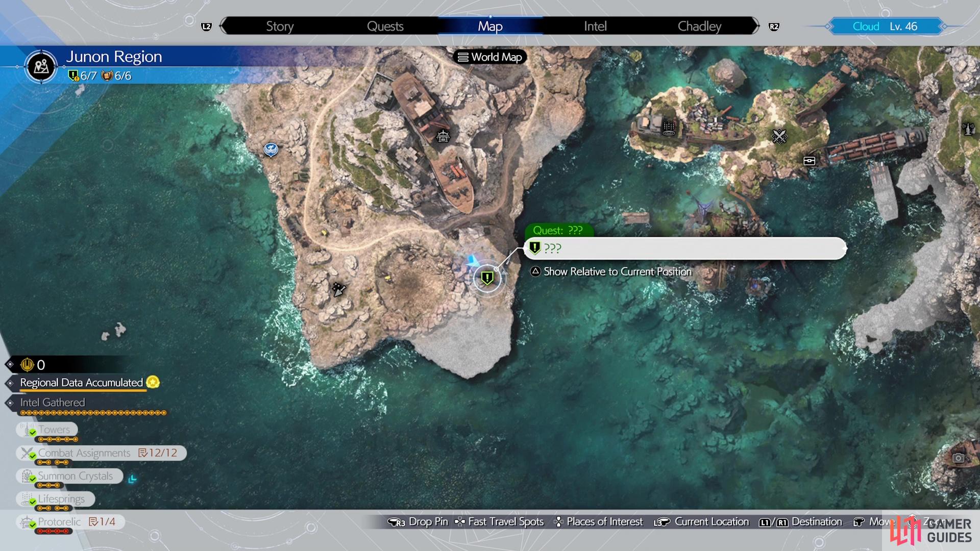Click the d-pad icon beside Places of Interest
Viewport: 980px width, 551px height.
[x=558, y=521]
